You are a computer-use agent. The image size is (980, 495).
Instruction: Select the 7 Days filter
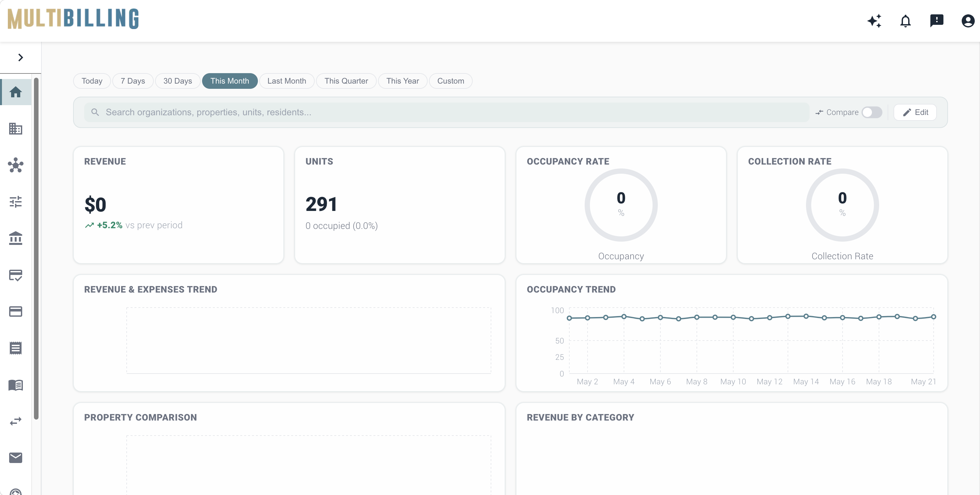[x=133, y=81]
